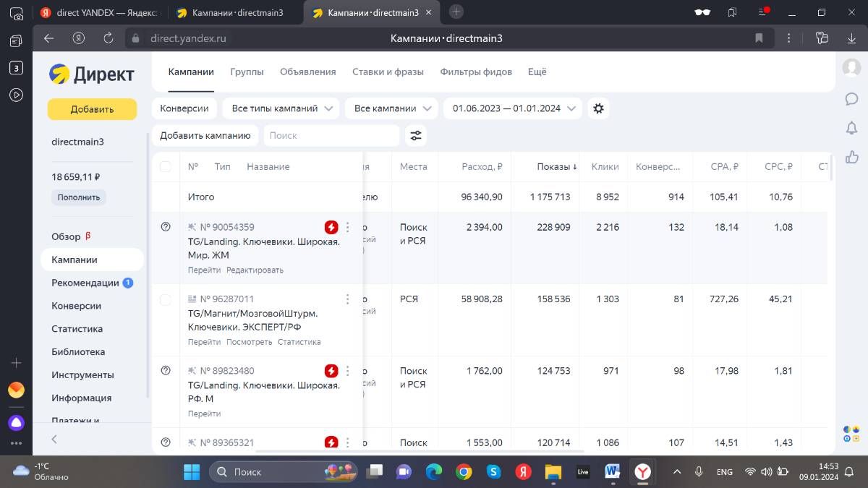Open the filter sliders icon beside search
868x488 pixels.
(416, 135)
